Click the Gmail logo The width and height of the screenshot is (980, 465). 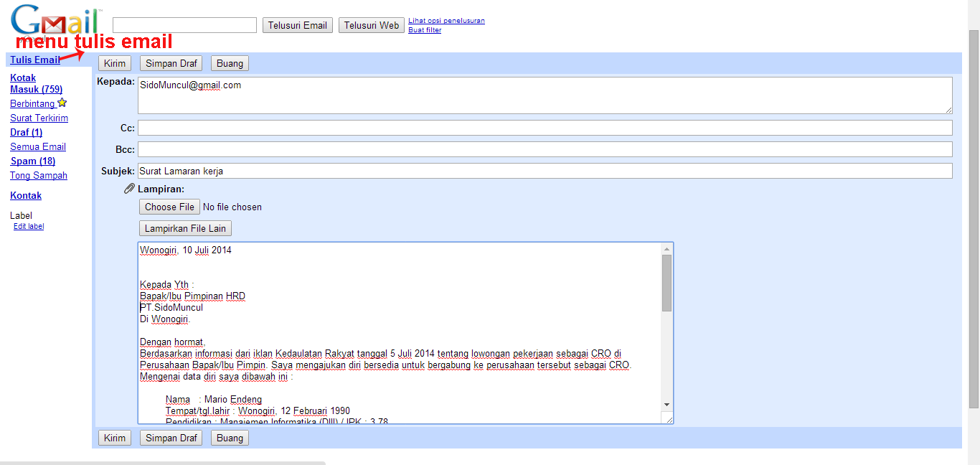[x=55, y=22]
